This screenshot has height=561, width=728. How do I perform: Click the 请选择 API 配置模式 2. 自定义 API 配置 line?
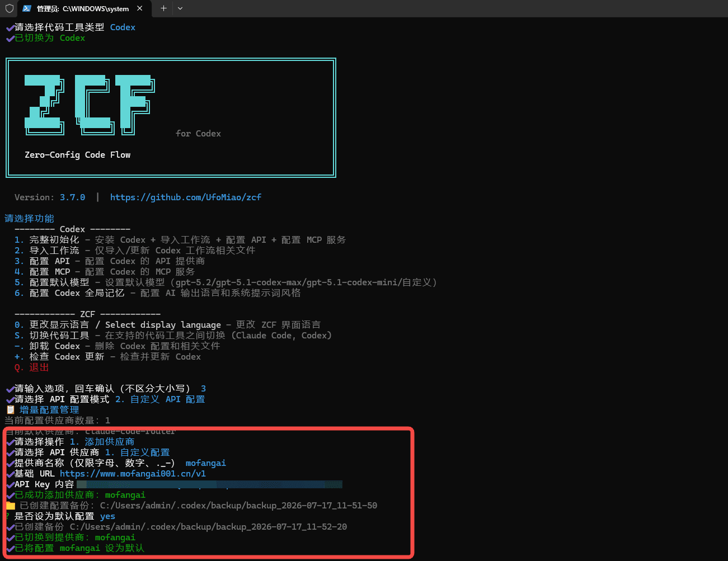click(105, 399)
